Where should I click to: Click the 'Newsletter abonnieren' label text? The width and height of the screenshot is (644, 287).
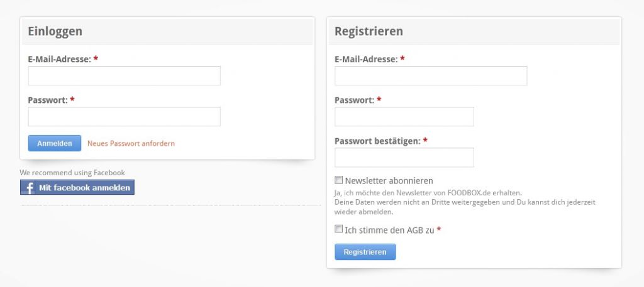click(x=389, y=181)
